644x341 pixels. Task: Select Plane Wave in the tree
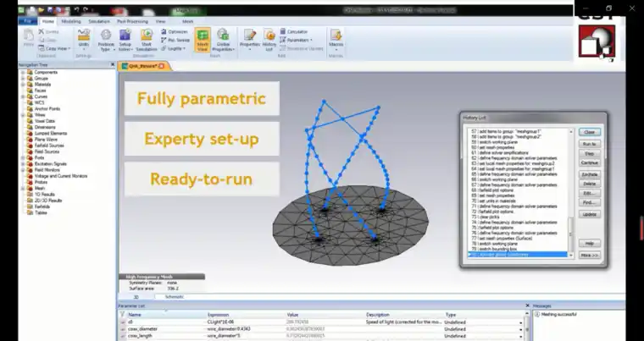(x=46, y=140)
